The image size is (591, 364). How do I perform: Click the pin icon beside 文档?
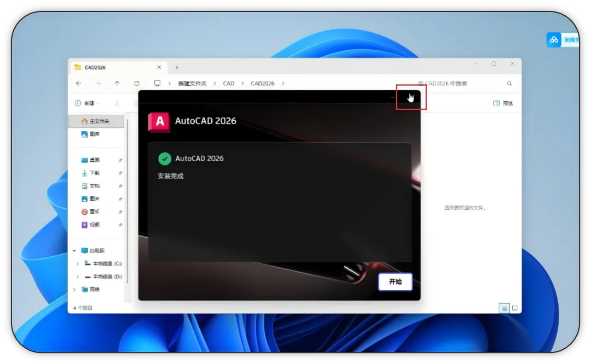[120, 186]
